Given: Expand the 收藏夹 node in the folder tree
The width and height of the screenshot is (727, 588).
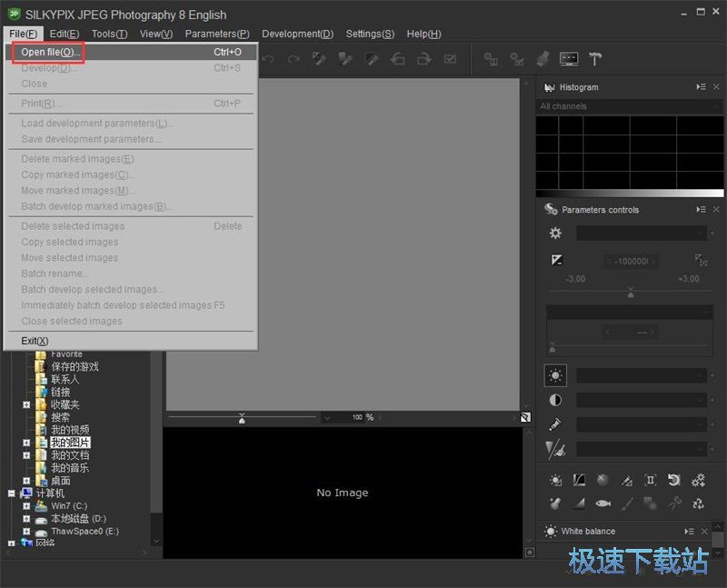Looking at the screenshot, I should click(x=26, y=406).
